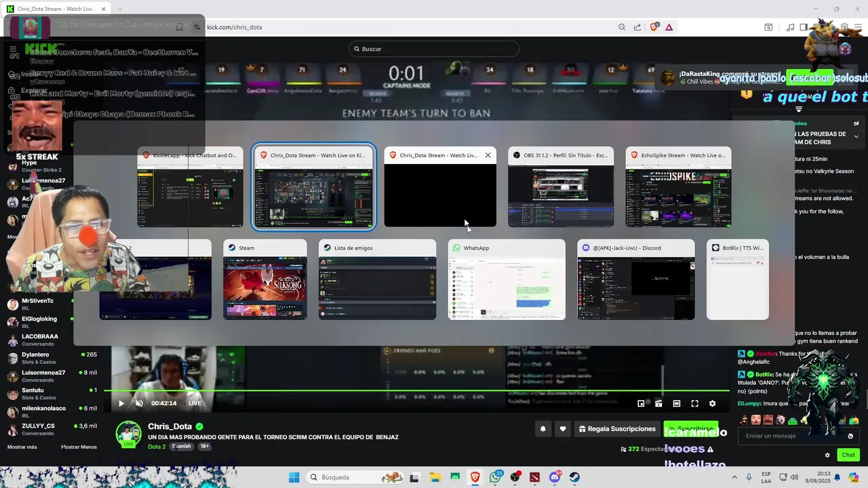Open MrStivenTc channel in sidebar
This screenshot has width=868, height=488.
point(52,304)
